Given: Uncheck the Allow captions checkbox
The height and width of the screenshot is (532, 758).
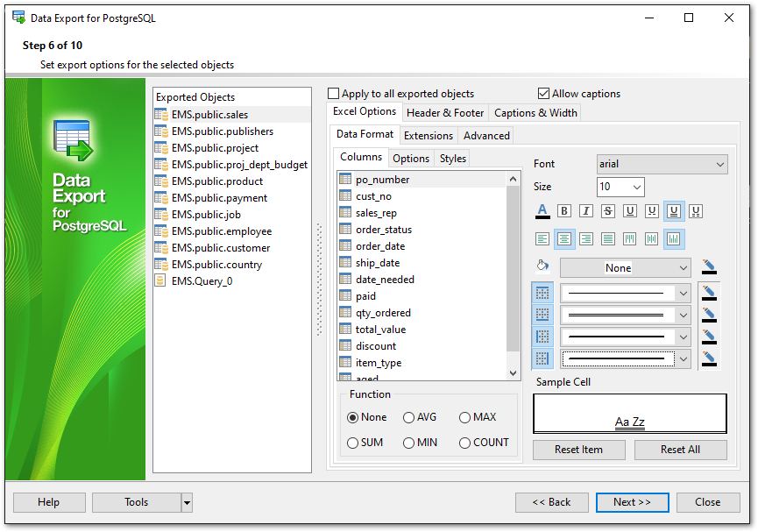Looking at the screenshot, I should pos(543,94).
